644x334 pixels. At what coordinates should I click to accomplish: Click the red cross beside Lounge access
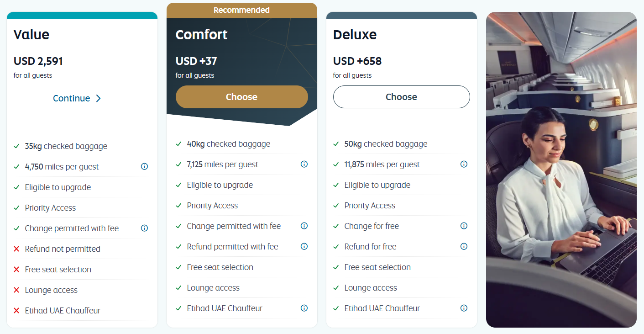(16, 290)
